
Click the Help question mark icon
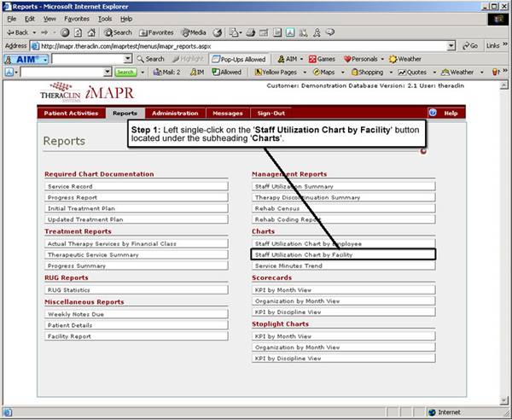[x=433, y=113]
